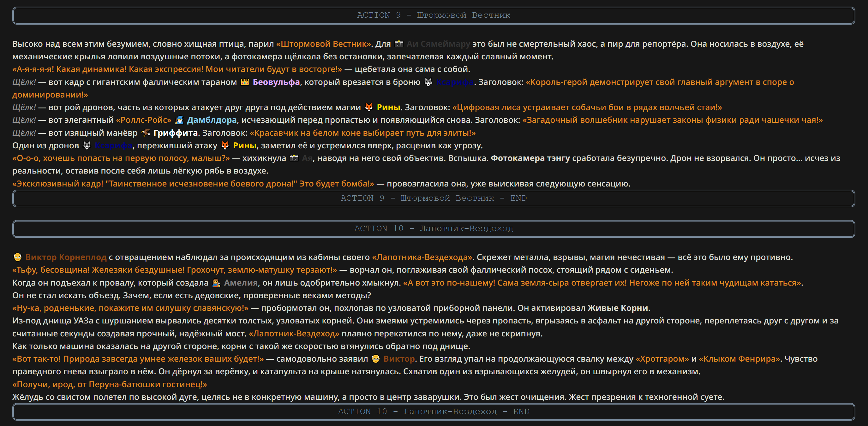Click the quote '«Получи, ирод, от Перуна-батюшки гостинец!»'
The height and width of the screenshot is (426, 868).
tap(110, 385)
